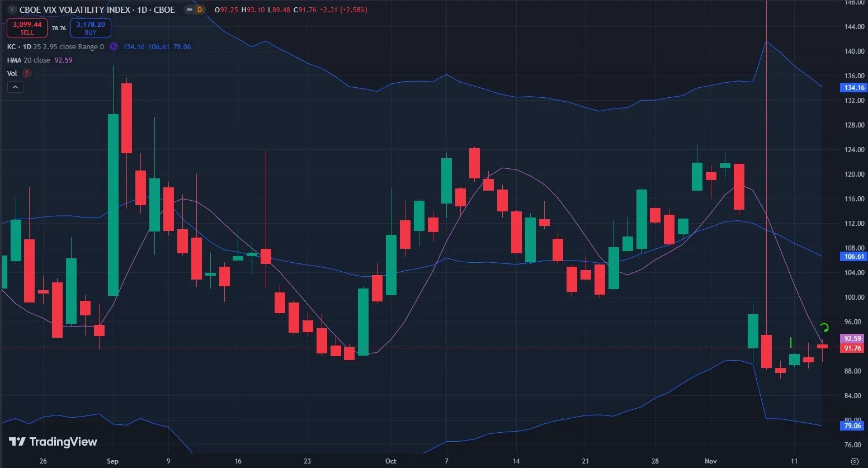Click the 3,178.20 BUY button
The height and width of the screenshot is (468, 868).
coord(91,28)
